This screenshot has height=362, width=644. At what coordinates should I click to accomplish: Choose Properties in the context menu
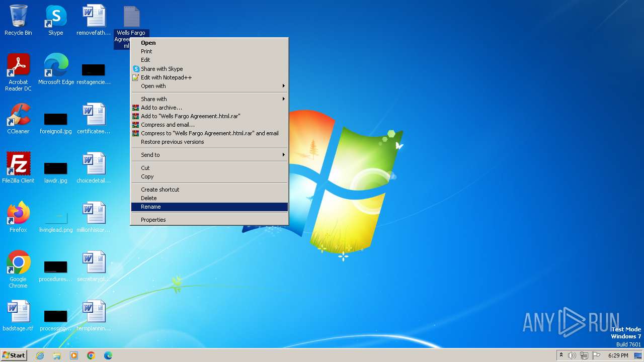coord(209,220)
